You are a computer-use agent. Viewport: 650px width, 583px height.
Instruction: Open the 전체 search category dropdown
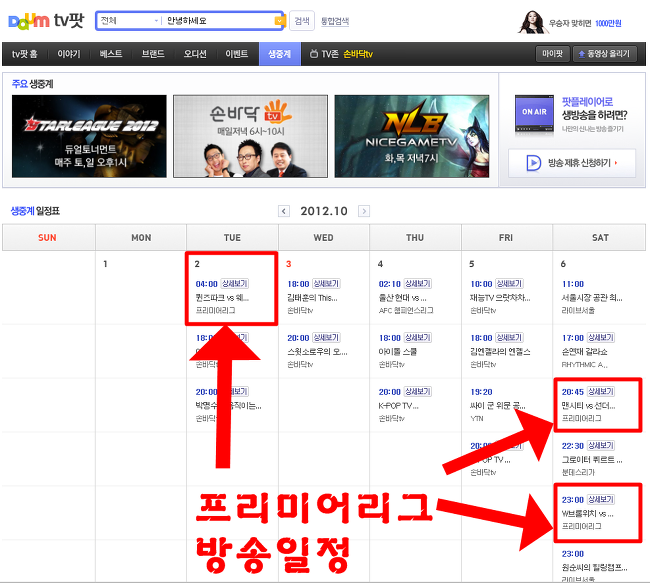click(129, 21)
